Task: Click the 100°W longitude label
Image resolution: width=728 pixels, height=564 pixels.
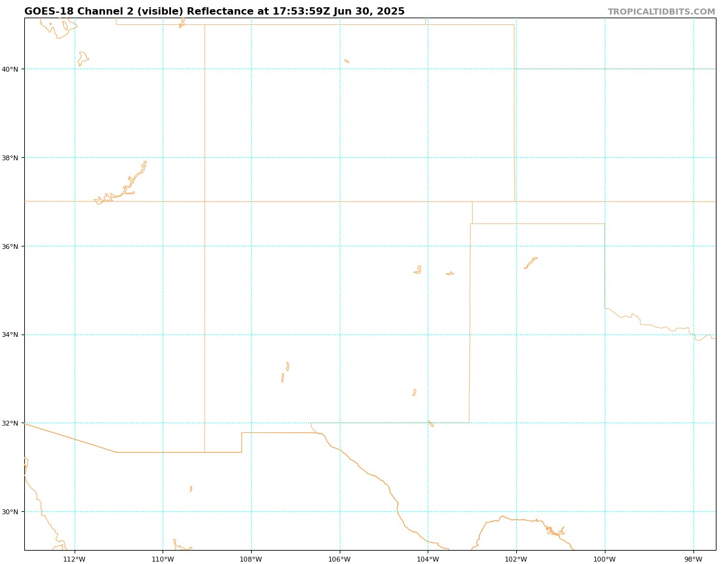Action: pyautogui.click(x=605, y=559)
